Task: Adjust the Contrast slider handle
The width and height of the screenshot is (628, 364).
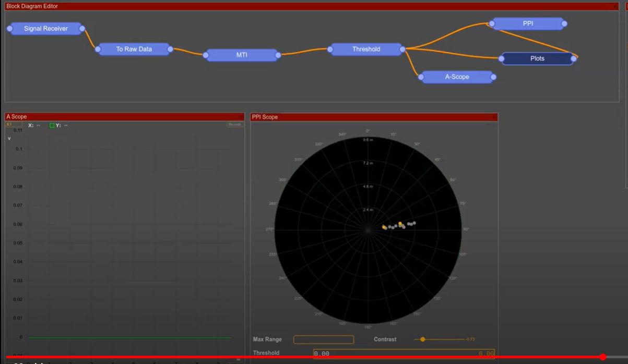Action: coord(422,339)
